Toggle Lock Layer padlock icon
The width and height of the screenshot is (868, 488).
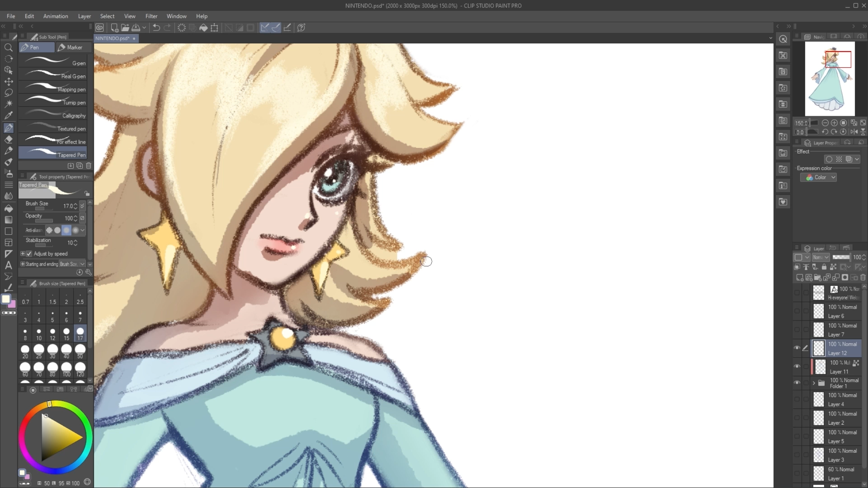(824, 267)
